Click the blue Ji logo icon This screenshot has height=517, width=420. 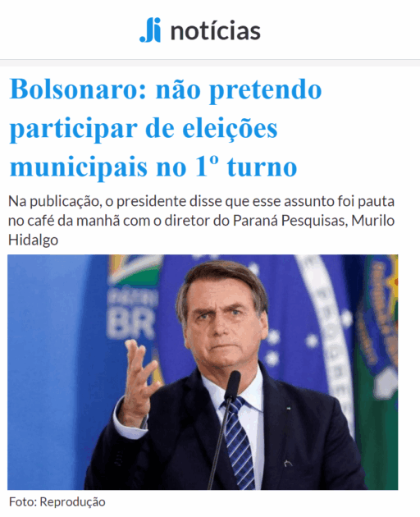click(x=150, y=30)
